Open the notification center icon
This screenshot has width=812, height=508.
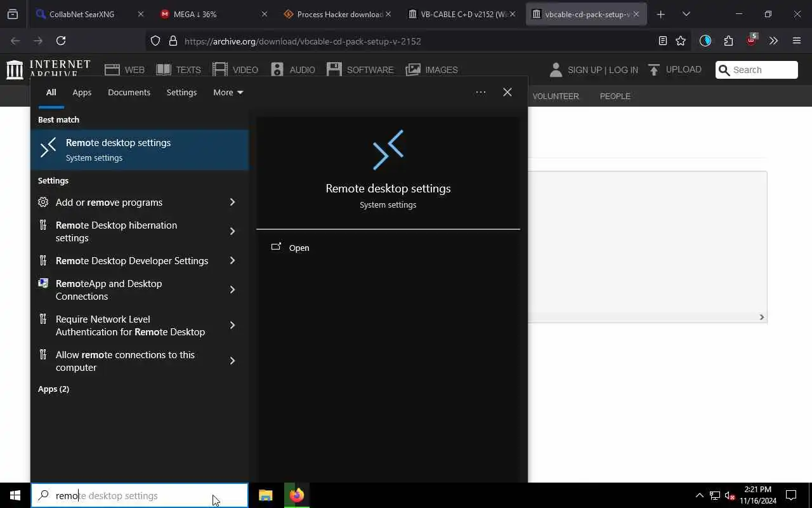791,495
